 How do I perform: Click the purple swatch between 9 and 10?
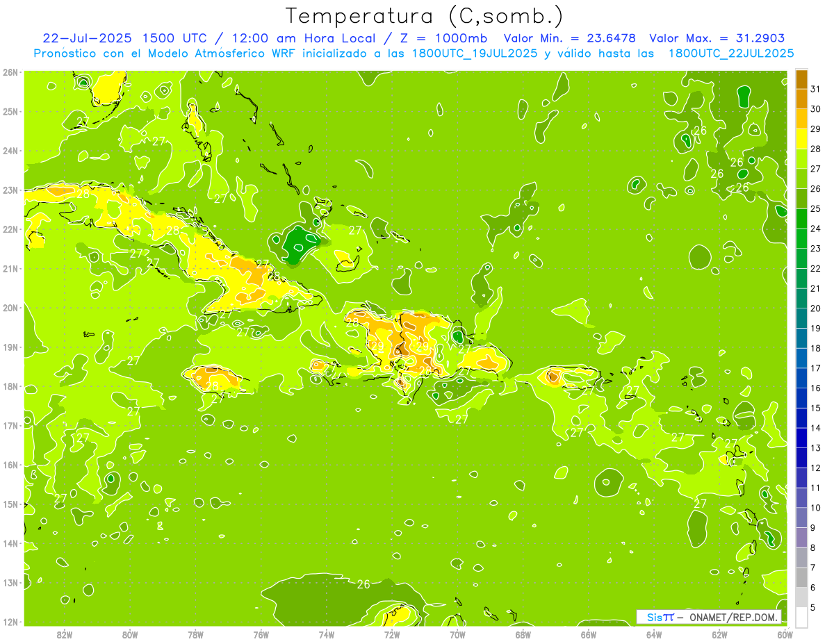[x=801, y=518]
